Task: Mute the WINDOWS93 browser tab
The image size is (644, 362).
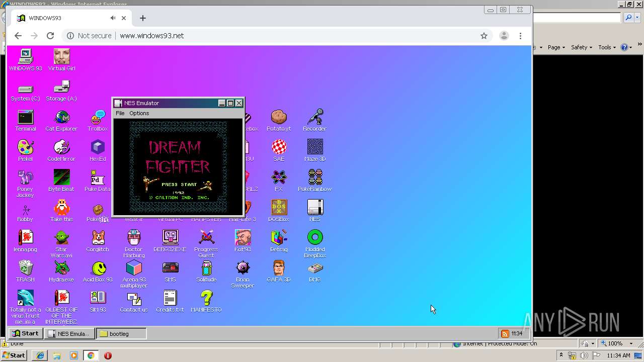Action: click(113, 18)
